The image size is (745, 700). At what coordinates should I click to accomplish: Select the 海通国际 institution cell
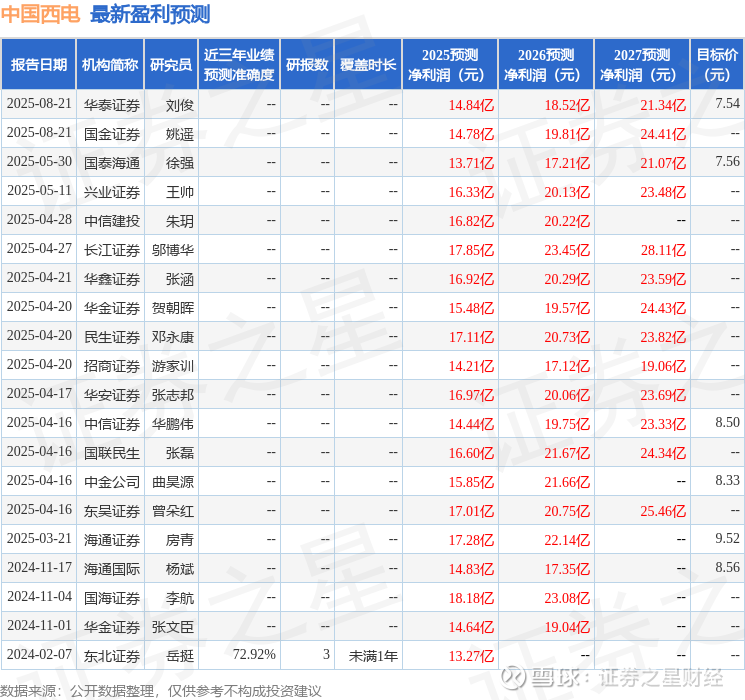coord(112,569)
